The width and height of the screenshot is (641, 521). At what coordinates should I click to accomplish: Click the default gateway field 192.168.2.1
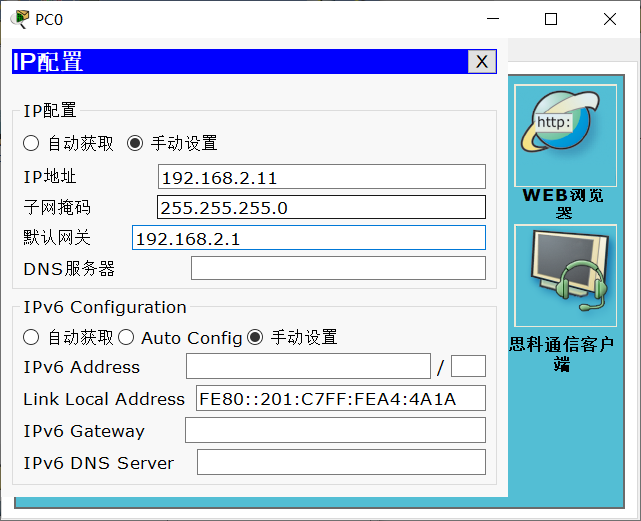pos(309,238)
